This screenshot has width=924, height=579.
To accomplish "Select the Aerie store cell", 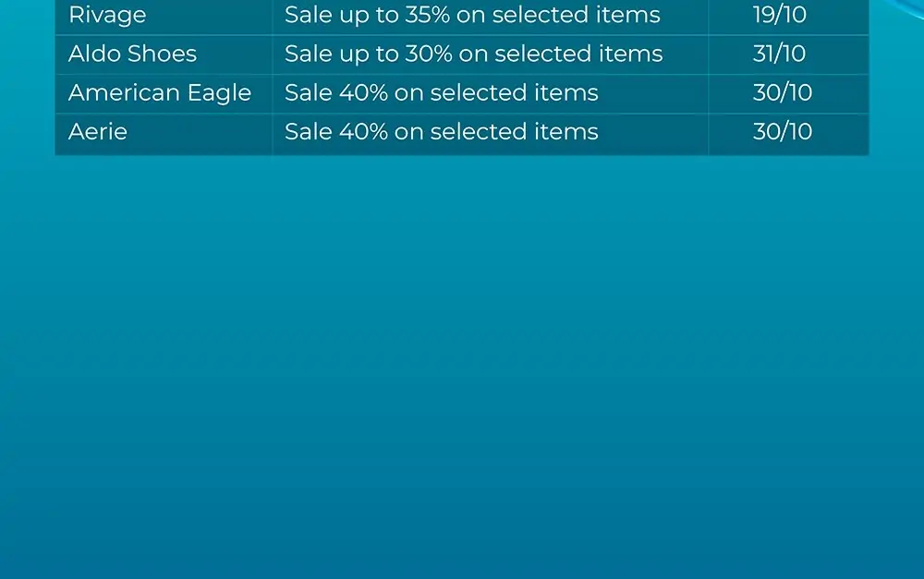I will [x=164, y=133].
